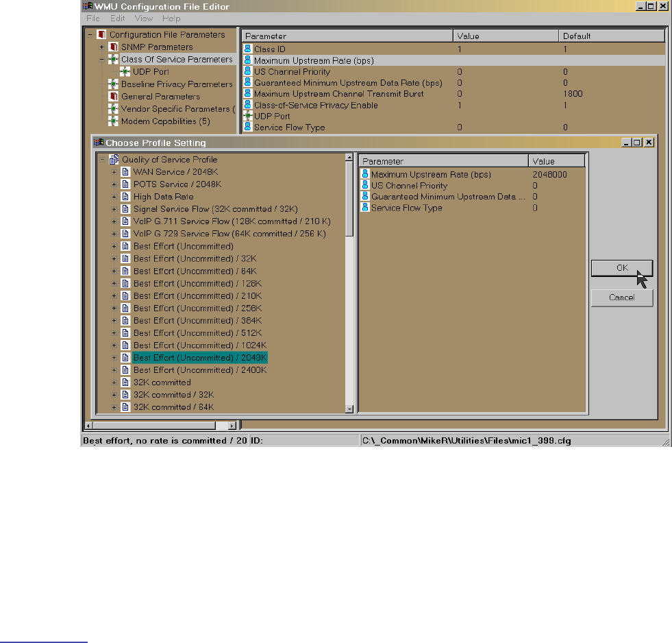This screenshot has height=643, width=672.
Task: Click the dialog's Service Flow Type parameter icon
Action: click(365, 207)
